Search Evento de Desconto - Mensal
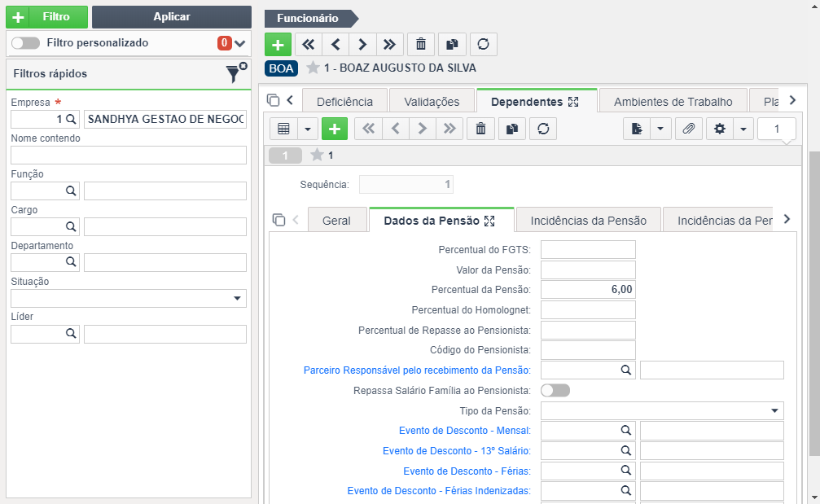 coord(626,430)
